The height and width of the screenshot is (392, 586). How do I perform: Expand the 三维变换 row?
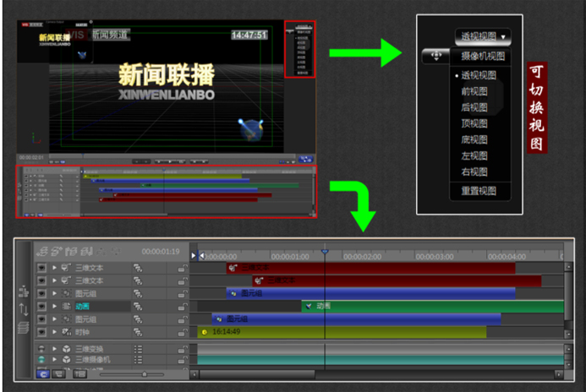coord(55,349)
